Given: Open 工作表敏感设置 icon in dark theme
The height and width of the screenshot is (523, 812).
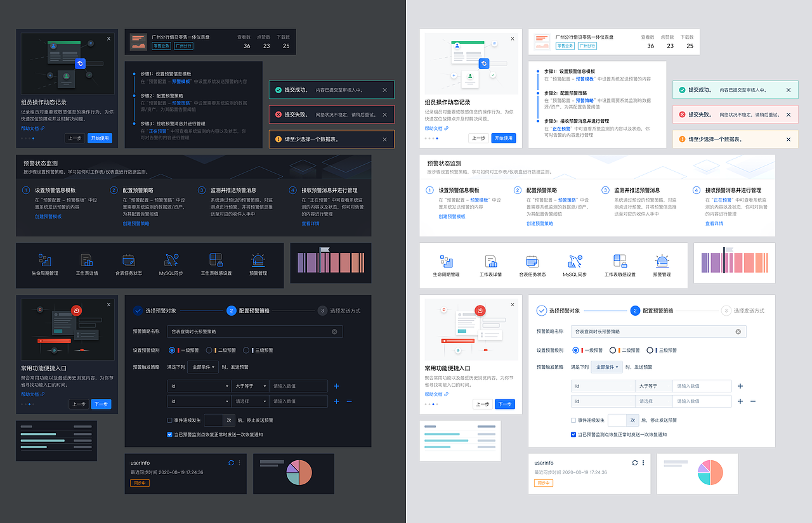Looking at the screenshot, I should [216, 260].
